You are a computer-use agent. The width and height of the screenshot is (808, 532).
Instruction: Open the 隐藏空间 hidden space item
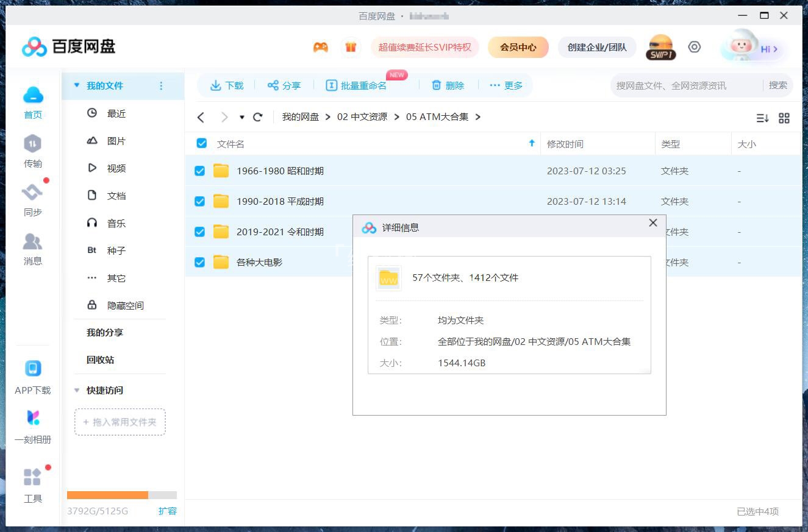[x=124, y=305]
